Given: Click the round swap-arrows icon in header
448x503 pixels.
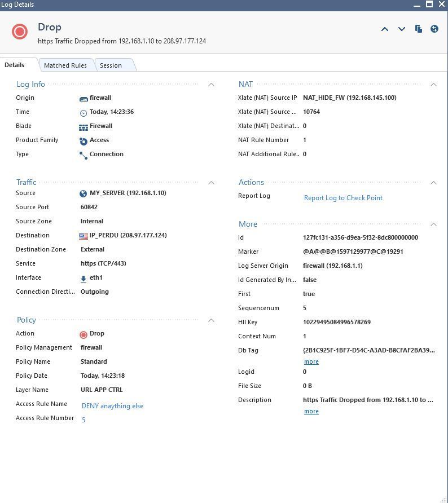Looking at the screenshot, I should click(434, 29).
